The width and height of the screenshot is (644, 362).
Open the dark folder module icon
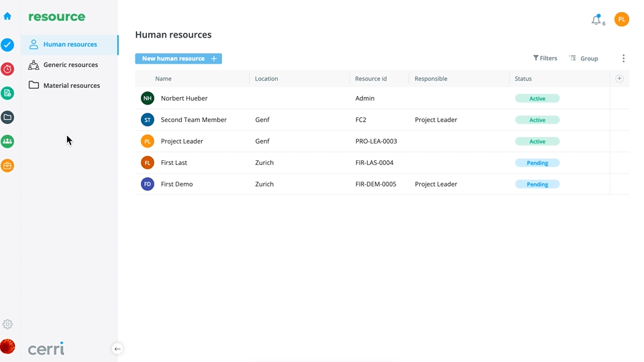click(x=7, y=117)
